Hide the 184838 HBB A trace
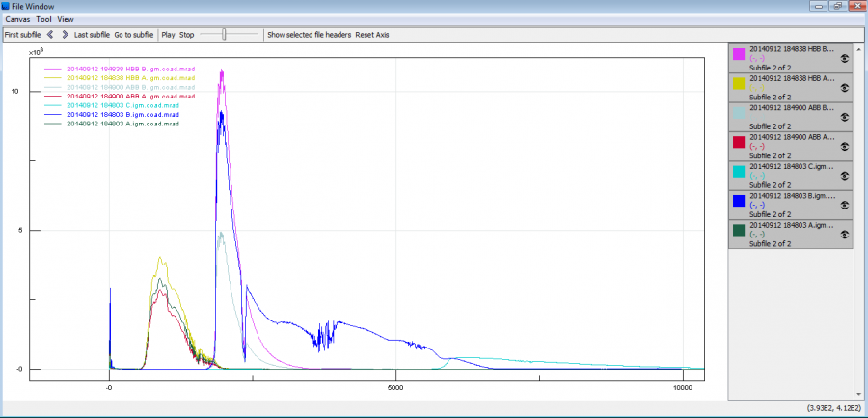Image resolution: width=868 pixels, height=418 pixels. [844, 88]
